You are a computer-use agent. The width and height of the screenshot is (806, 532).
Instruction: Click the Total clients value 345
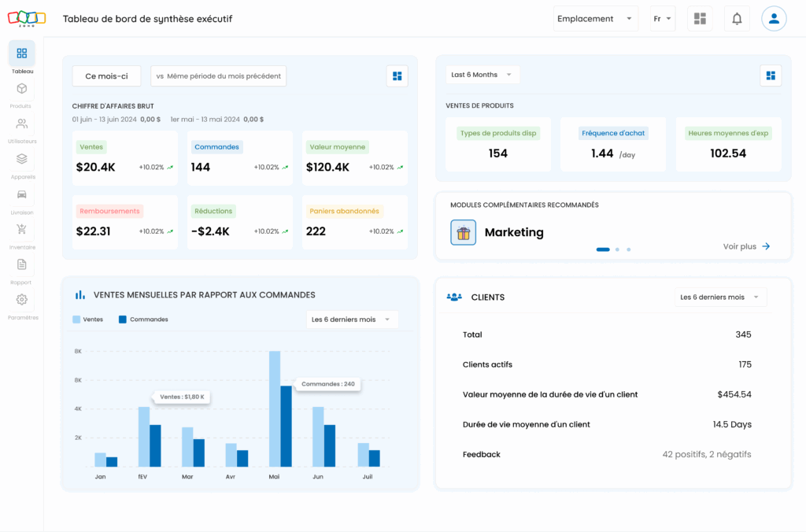[743, 334]
